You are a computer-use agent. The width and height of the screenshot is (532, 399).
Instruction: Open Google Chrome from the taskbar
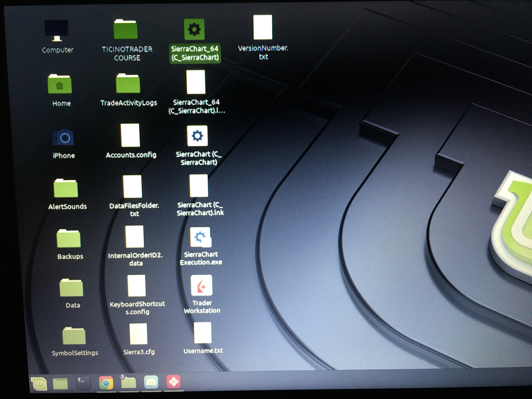106,383
